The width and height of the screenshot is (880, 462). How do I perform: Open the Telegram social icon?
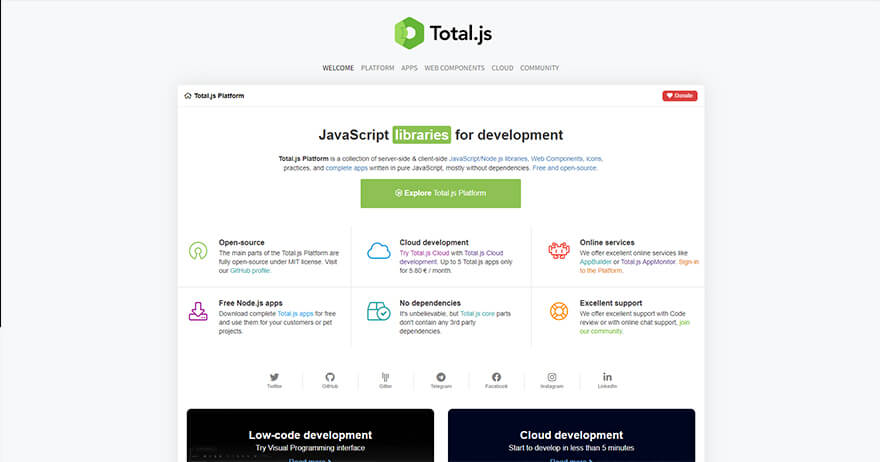pos(441,377)
